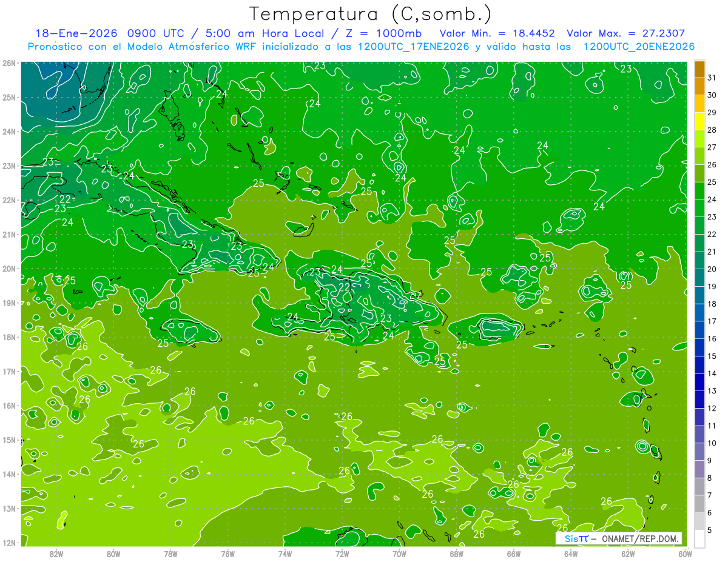Click the '30' label on the color scale
728x562 pixels.
pos(712,95)
